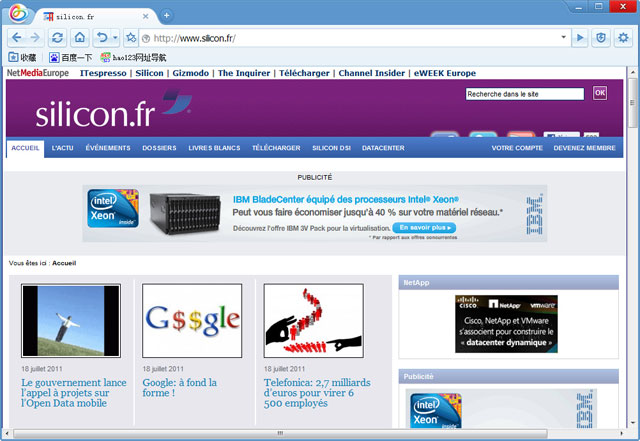The image size is (640, 441).
Task: Select the DATACENTER navigation tab
Action: [383, 148]
